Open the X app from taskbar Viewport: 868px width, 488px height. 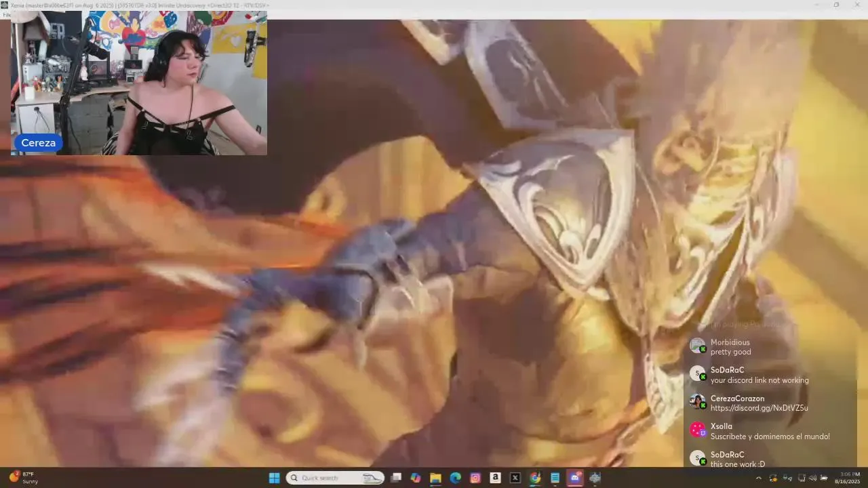515,478
